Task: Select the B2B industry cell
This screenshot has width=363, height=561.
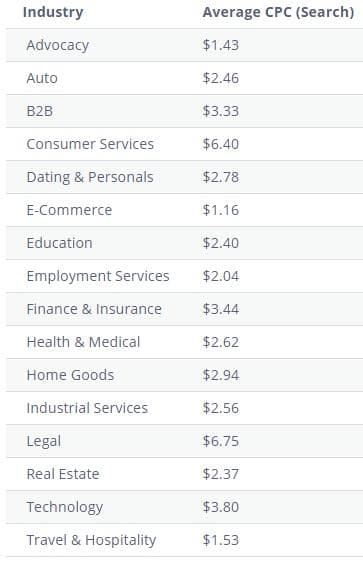Action: pyautogui.click(x=40, y=111)
